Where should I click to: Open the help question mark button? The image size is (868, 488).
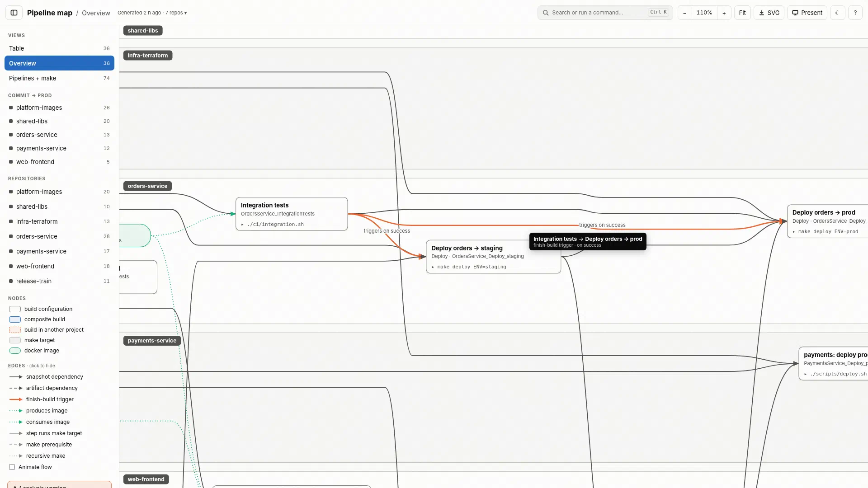coord(855,13)
